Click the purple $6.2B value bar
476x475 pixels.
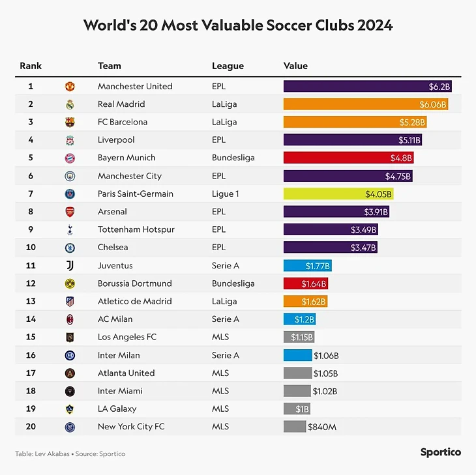point(367,86)
